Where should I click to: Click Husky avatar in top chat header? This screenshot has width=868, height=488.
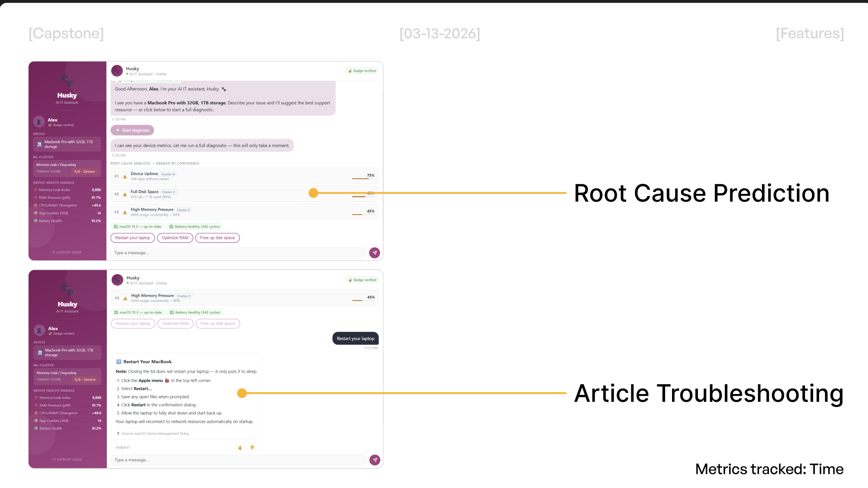117,71
